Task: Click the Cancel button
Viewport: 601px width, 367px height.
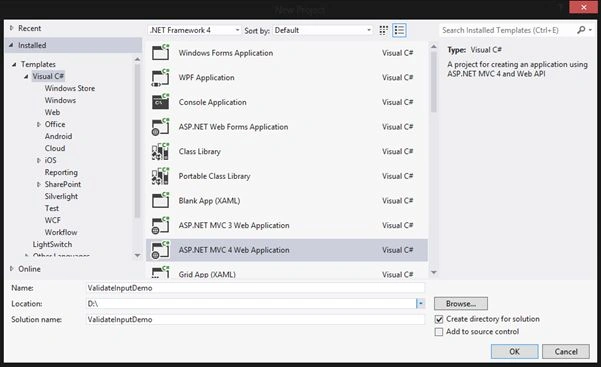Action: coord(566,351)
